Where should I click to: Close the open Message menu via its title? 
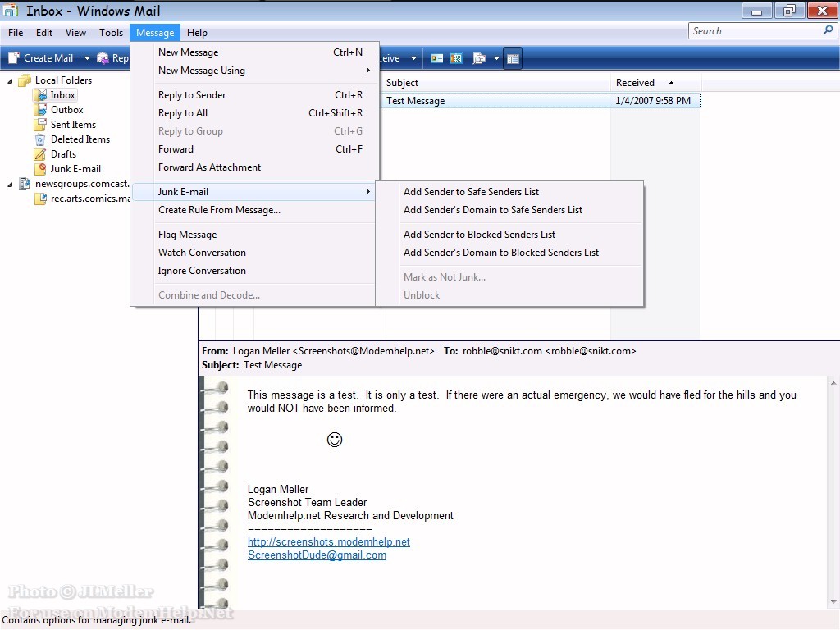155,33
